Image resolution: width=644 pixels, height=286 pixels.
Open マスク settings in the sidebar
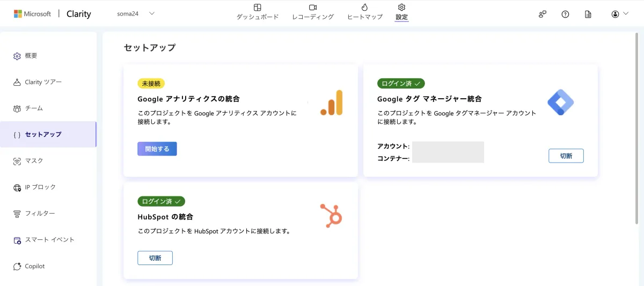48,161
